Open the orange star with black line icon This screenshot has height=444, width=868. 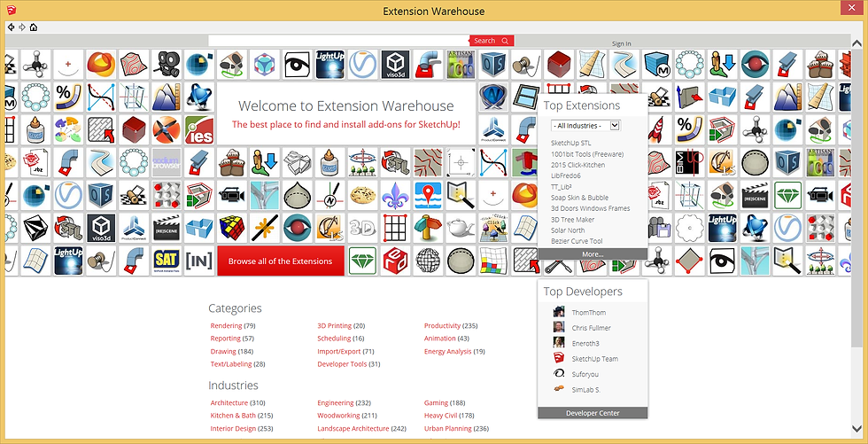pyautogui.click(x=264, y=228)
